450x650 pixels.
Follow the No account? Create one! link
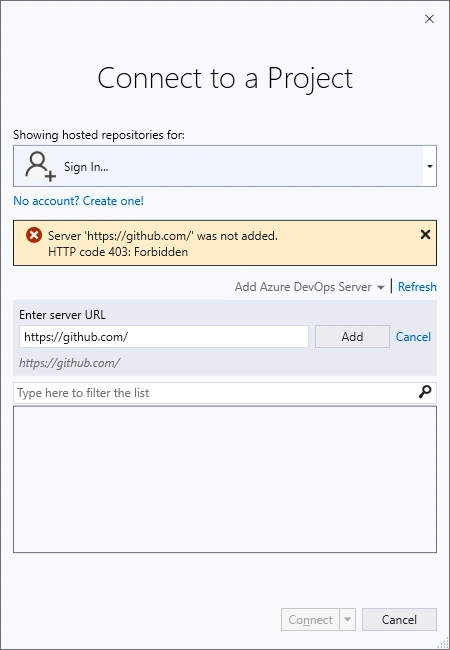tap(78, 201)
